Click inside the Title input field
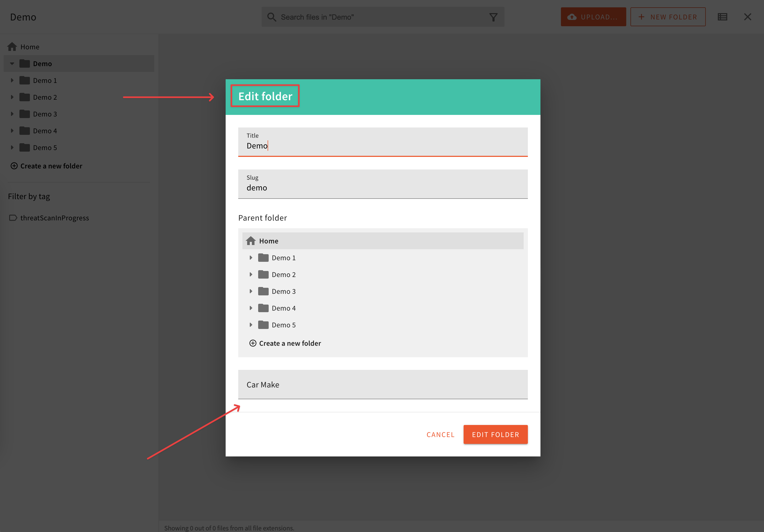This screenshot has height=532, width=764. (x=383, y=145)
